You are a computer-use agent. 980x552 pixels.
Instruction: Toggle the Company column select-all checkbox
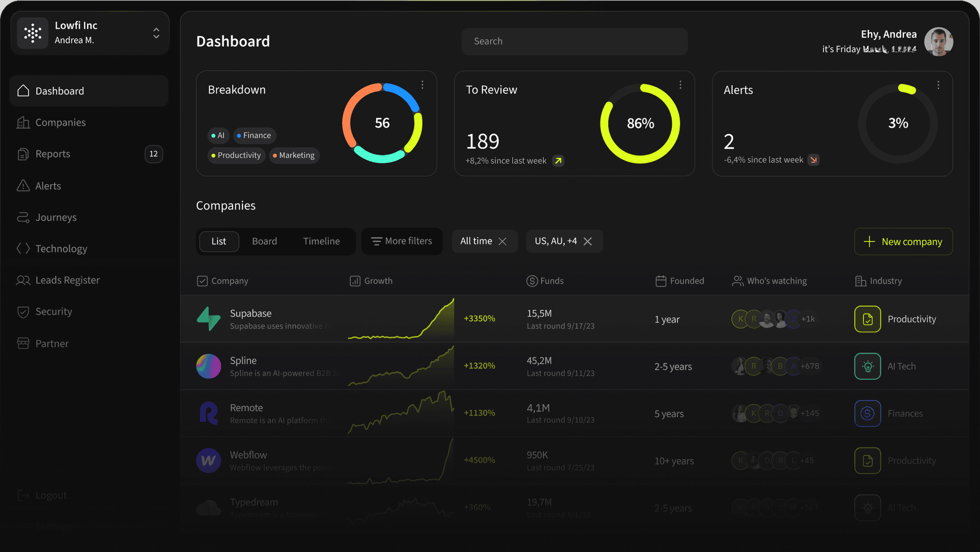[x=202, y=281]
